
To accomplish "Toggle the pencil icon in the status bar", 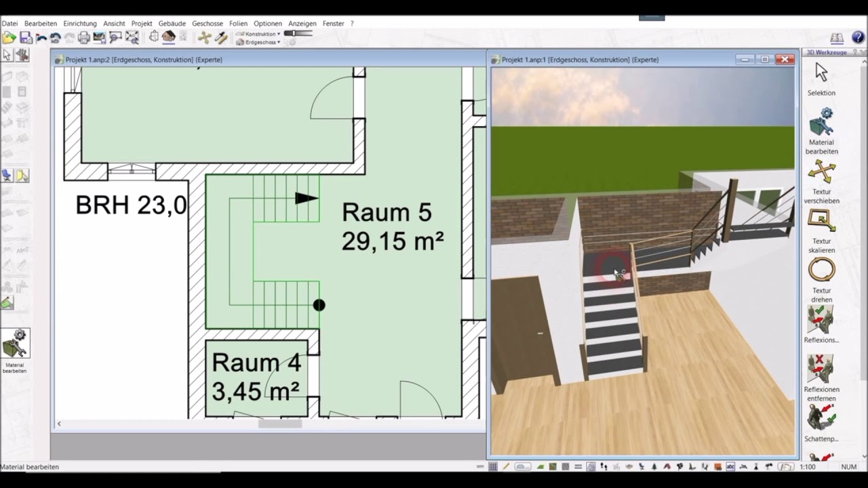I will click(x=505, y=466).
